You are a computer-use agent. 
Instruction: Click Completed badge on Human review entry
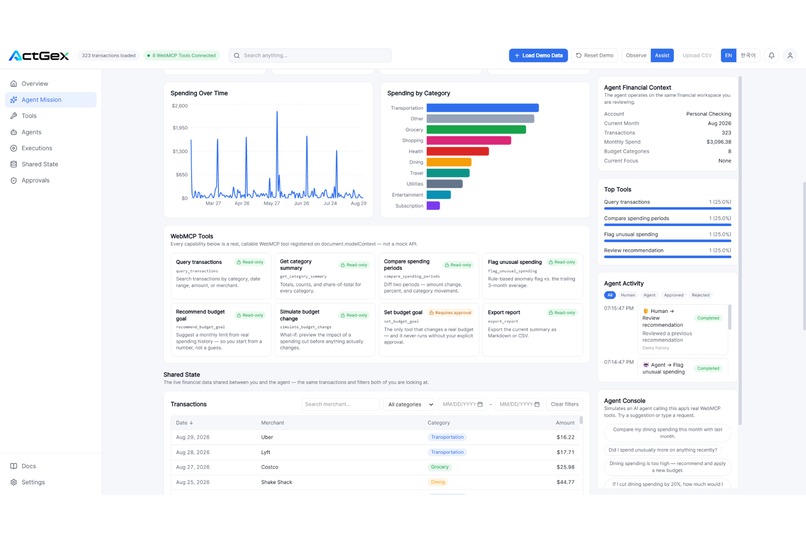(x=708, y=318)
